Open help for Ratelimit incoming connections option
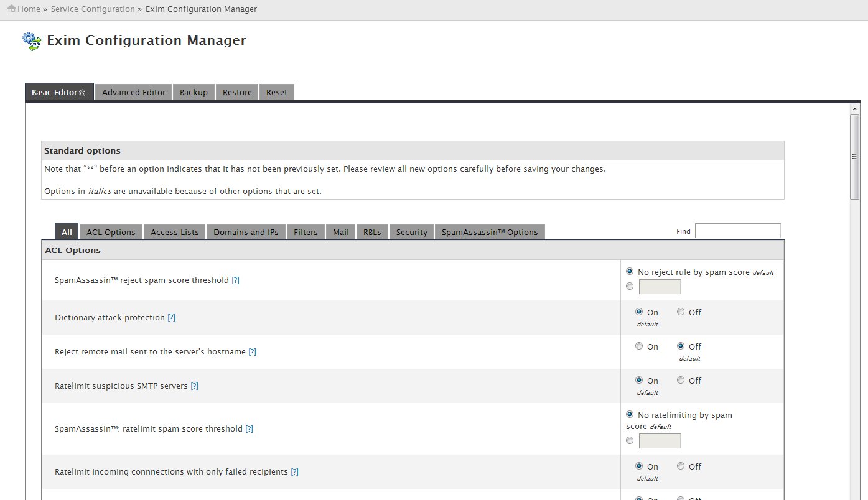 pos(294,472)
